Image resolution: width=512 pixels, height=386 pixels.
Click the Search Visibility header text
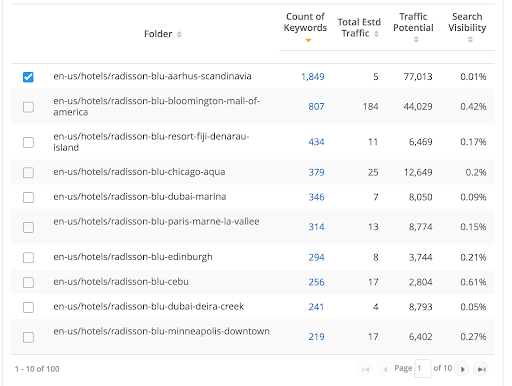coord(467,22)
